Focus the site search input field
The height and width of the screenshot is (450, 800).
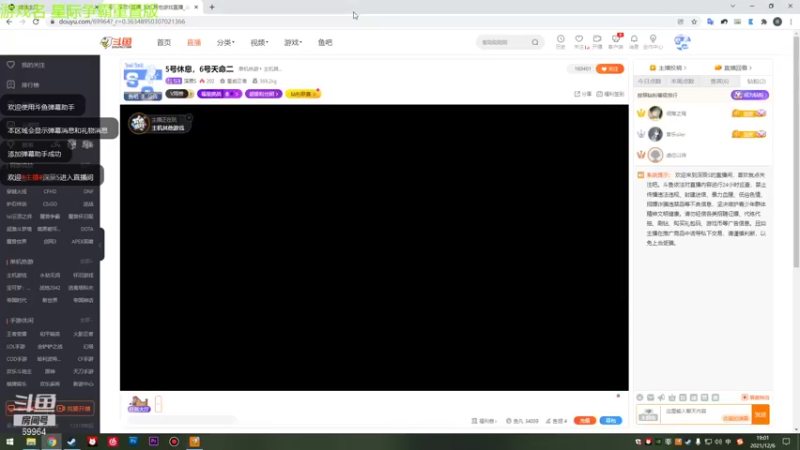click(504, 42)
